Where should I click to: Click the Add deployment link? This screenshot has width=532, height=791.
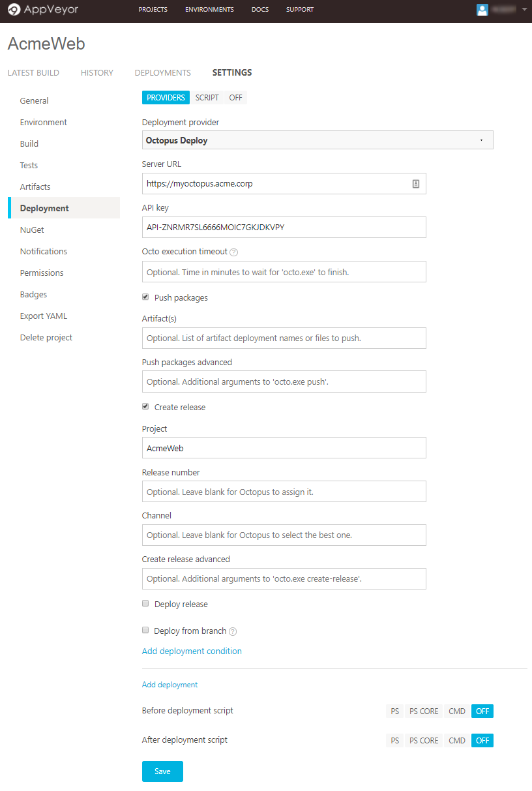170,685
